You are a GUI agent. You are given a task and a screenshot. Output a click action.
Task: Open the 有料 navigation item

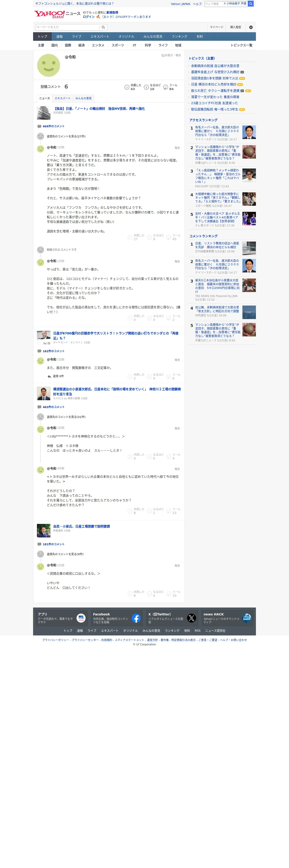pyautogui.click(x=200, y=37)
